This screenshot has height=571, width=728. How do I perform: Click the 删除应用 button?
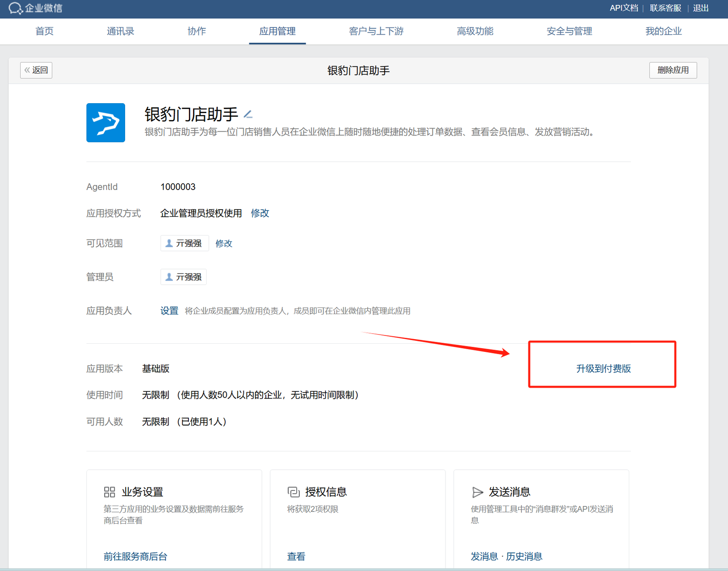[x=673, y=70]
